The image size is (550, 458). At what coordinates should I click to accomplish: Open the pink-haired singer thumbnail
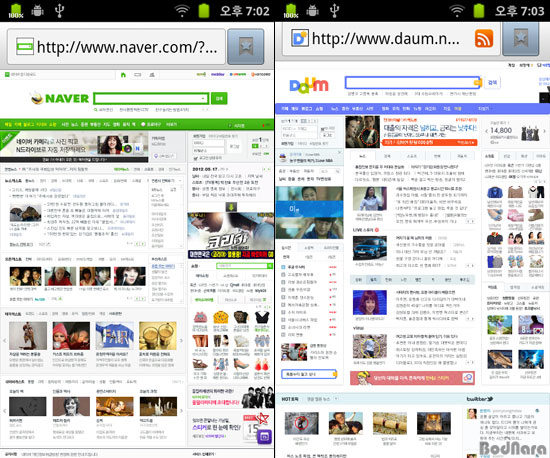click(370, 302)
